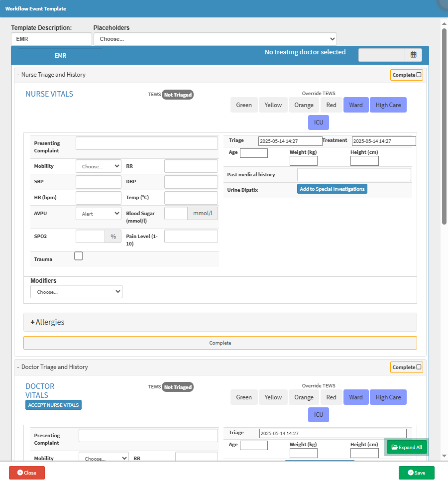Open the Modifiers dropdown
Image resolution: width=448 pixels, height=484 pixels.
(76, 292)
